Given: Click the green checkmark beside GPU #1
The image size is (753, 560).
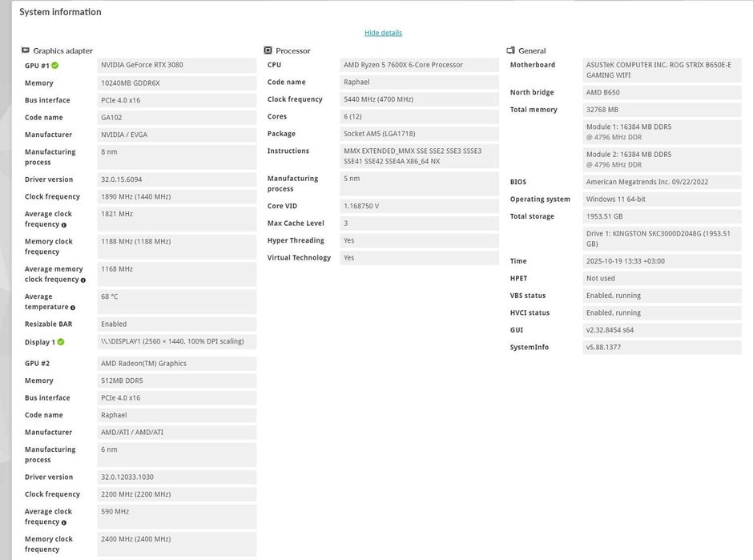Looking at the screenshot, I should (x=54, y=66).
